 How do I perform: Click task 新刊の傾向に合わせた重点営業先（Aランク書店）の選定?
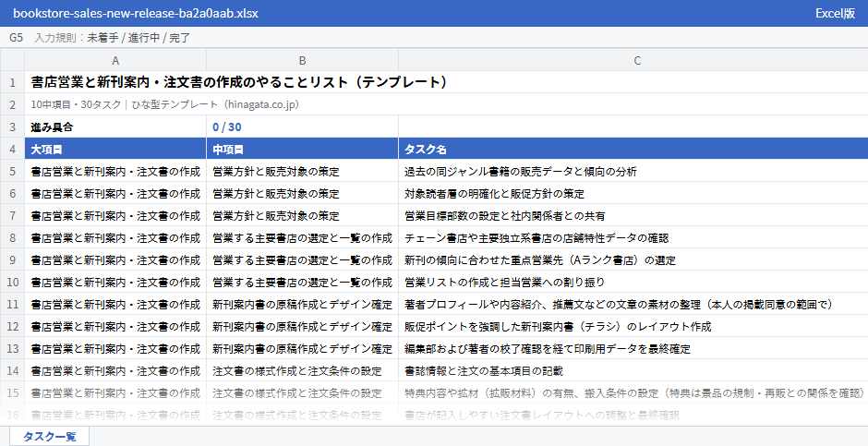pos(633,259)
